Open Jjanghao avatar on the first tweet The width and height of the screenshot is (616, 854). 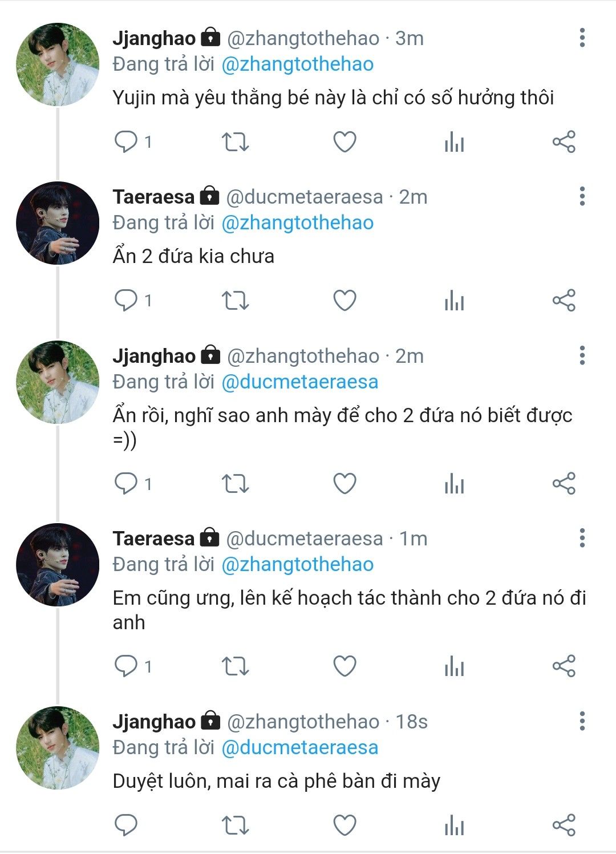[57, 64]
